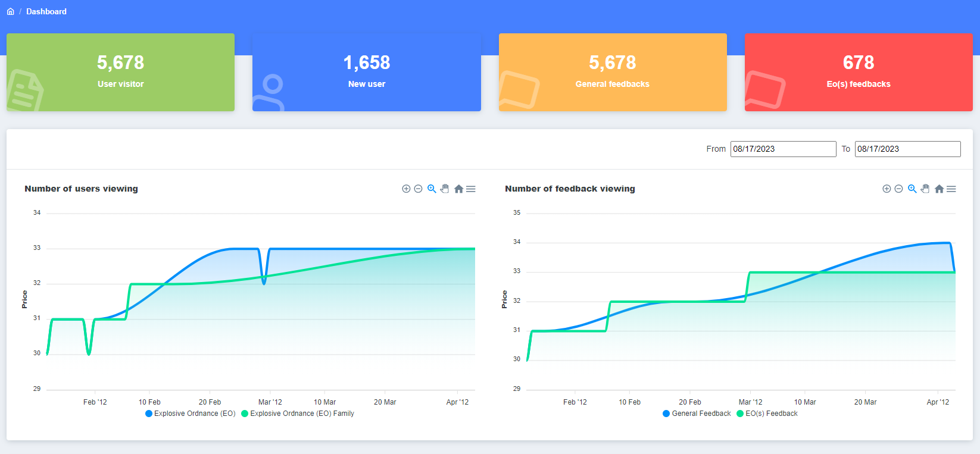Zoom out on the feedback viewing chart
This screenshot has height=454, width=980.
click(x=898, y=189)
